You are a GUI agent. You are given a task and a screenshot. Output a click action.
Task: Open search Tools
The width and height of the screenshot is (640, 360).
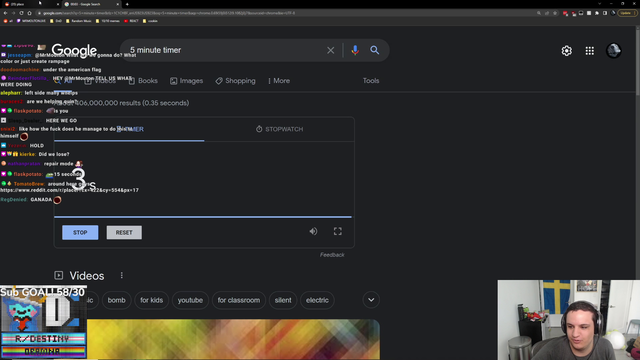371,81
